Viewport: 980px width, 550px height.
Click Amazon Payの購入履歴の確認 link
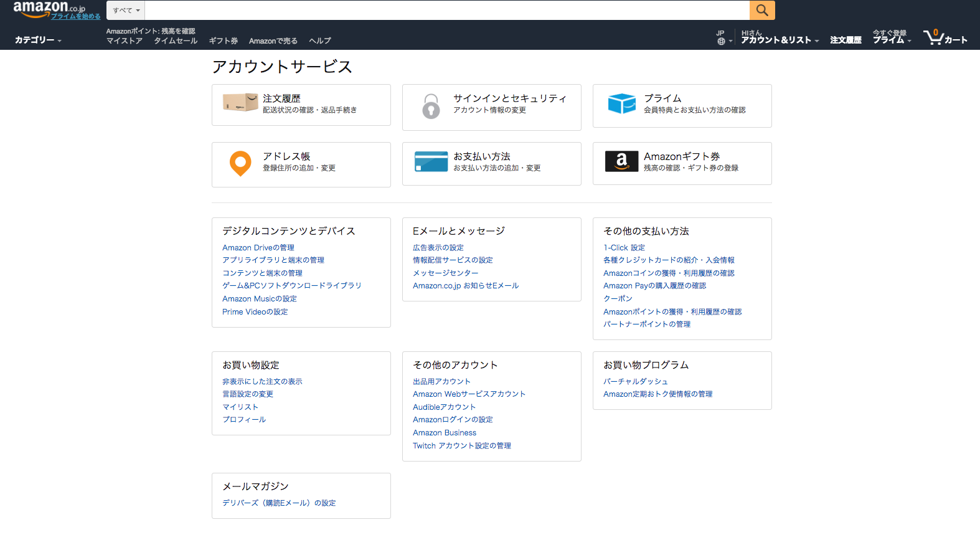coord(655,286)
